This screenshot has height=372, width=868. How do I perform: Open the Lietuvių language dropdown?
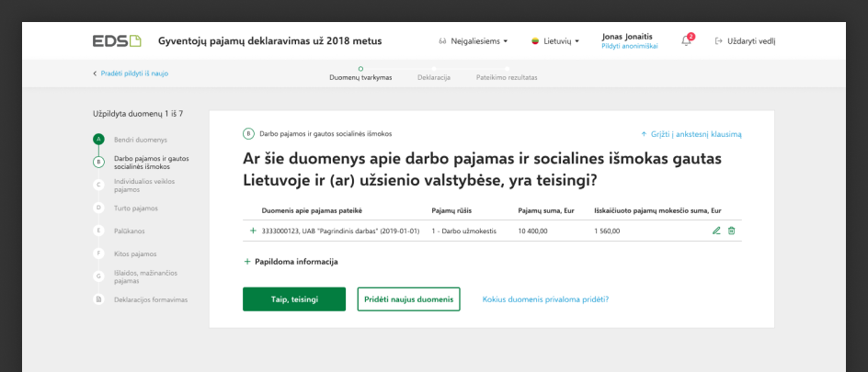click(556, 41)
